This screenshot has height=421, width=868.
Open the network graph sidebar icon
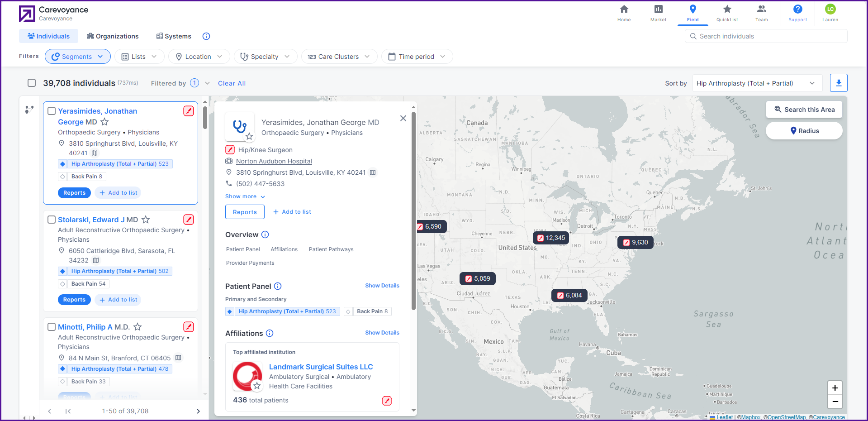(x=29, y=110)
